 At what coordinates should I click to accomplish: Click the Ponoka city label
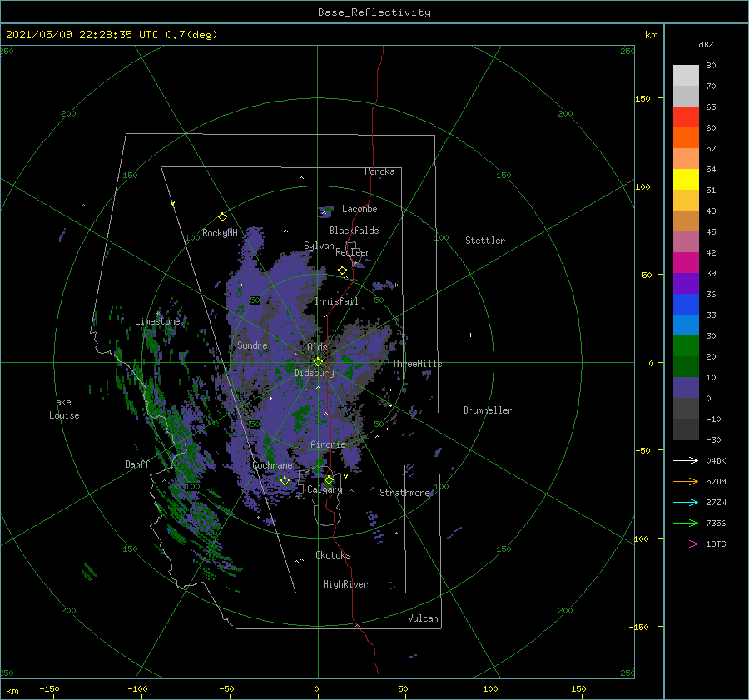coord(379,171)
